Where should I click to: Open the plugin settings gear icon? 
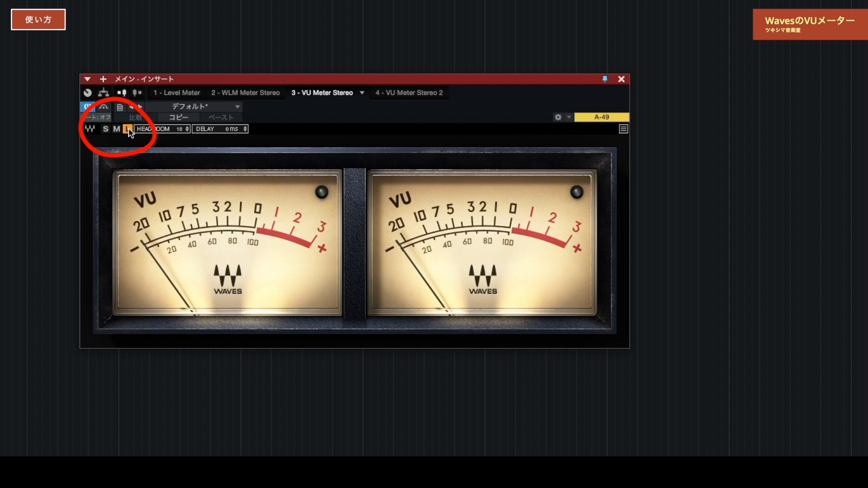pos(558,117)
